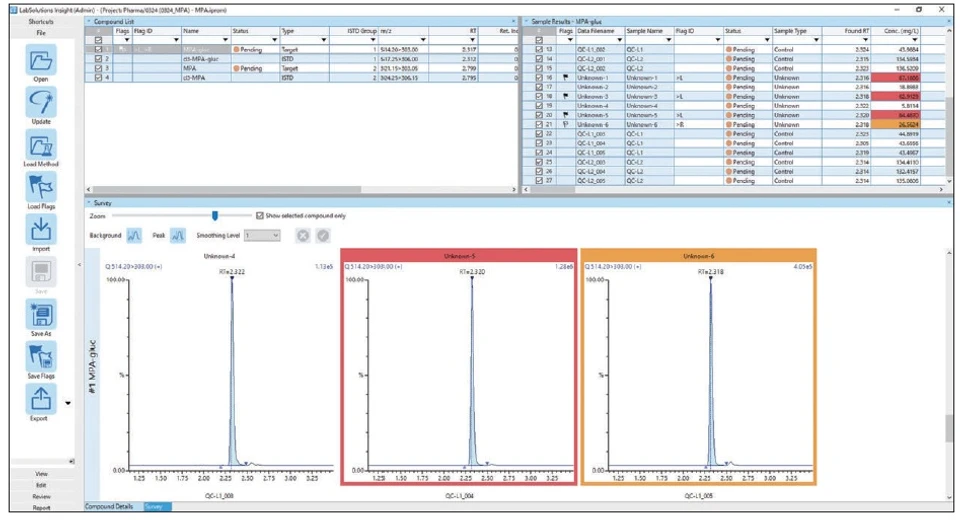The image size is (962, 520).
Task: Adjust the Survey Zoom slider handle
Action: 215,216
